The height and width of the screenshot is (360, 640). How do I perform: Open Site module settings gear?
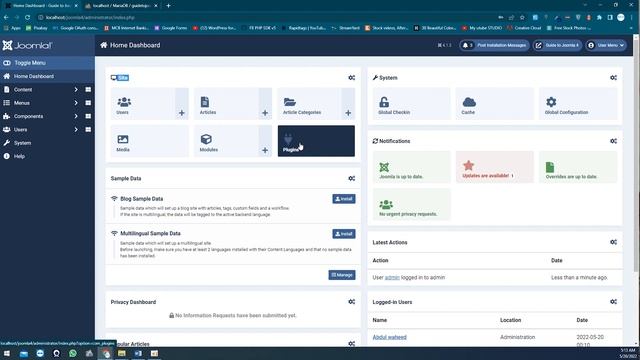351,78
